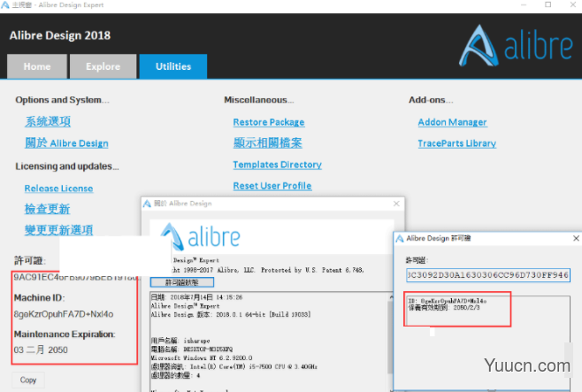Image resolution: width=582 pixels, height=392 pixels.
Task: Click the Maintenance Expiration label
Action: click(65, 334)
